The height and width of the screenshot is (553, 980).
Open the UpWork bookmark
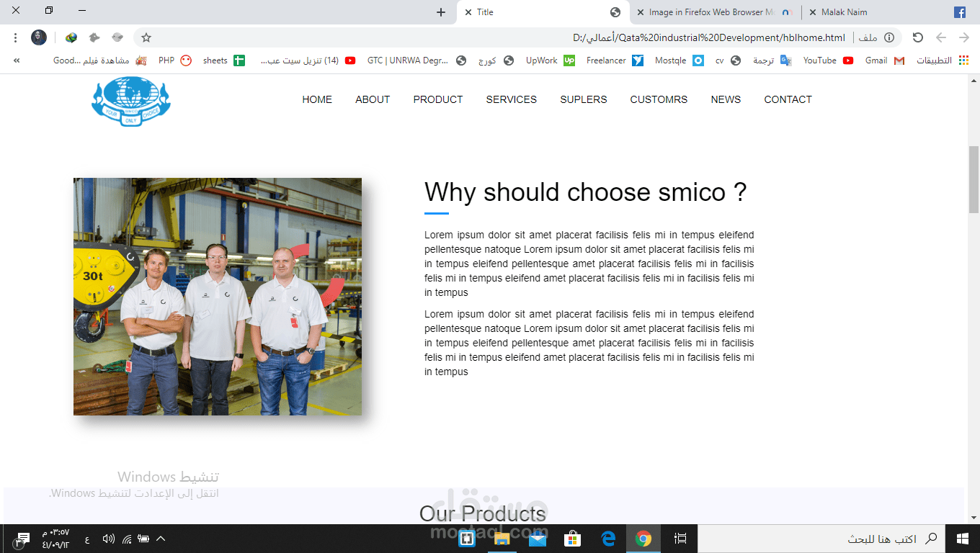(x=551, y=60)
